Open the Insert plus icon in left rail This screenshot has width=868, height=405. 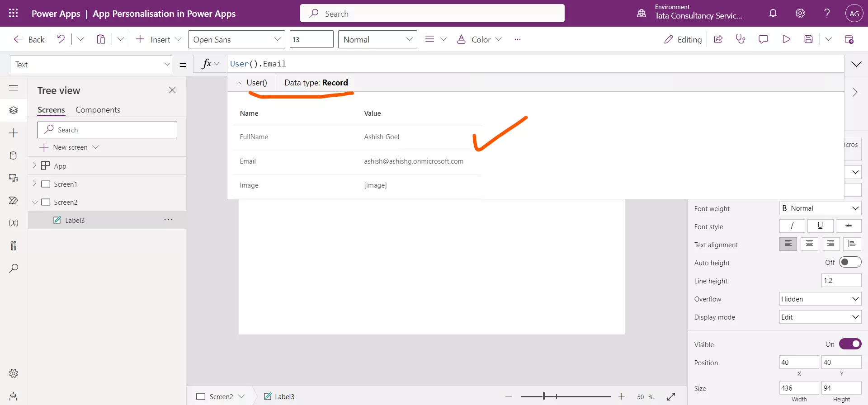[x=14, y=133]
